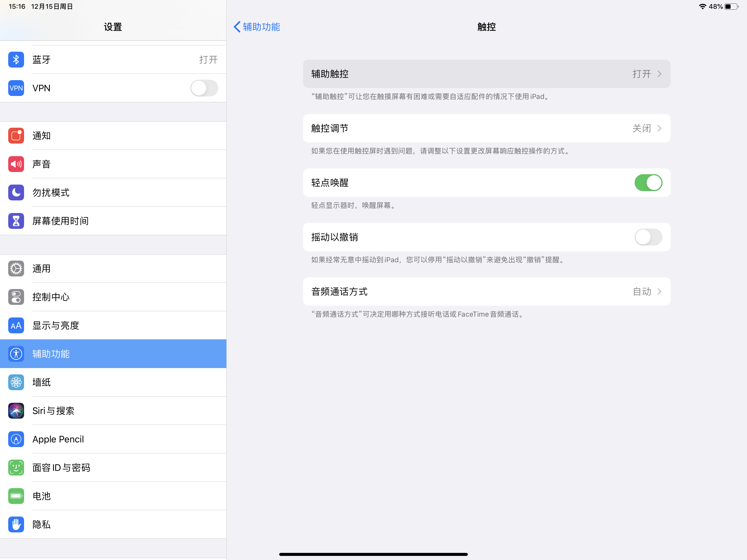The image size is (747, 560).
Task: Enable 摇动以撤销 toggle
Action: [648, 237]
